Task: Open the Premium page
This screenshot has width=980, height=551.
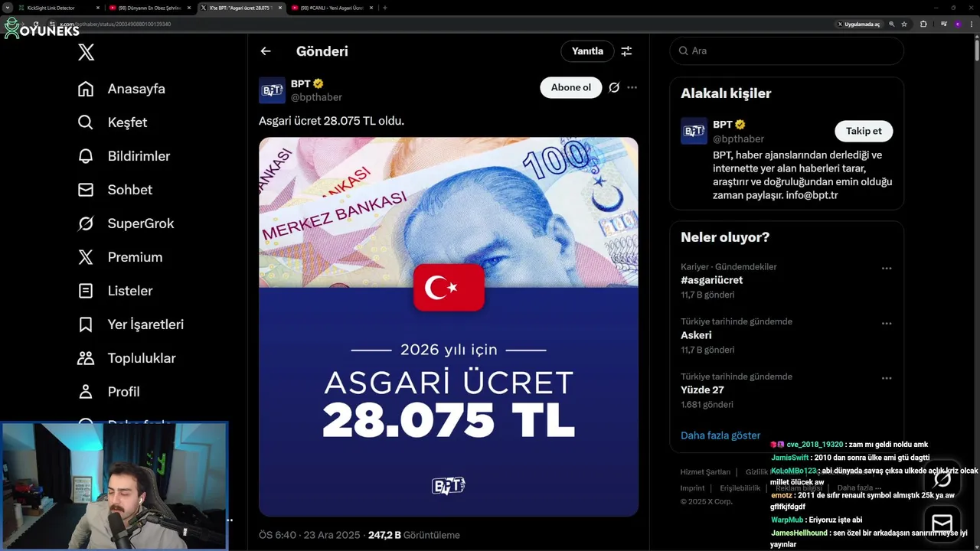Action: point(120,257)
